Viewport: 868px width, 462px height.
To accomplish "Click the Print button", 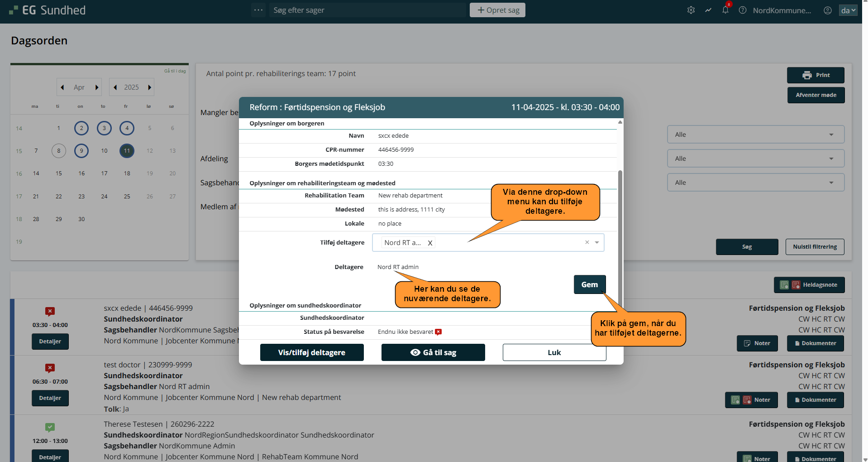I will click(815, 75).
